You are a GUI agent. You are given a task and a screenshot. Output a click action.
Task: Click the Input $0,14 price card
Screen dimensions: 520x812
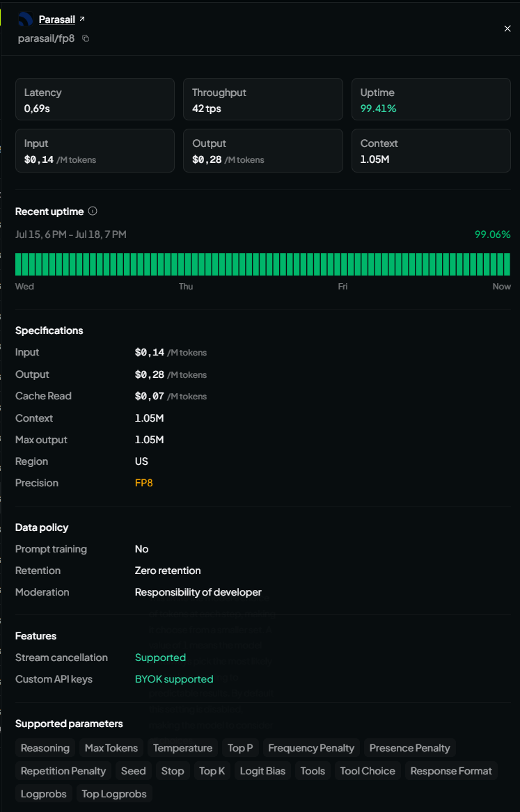(95, 151)
